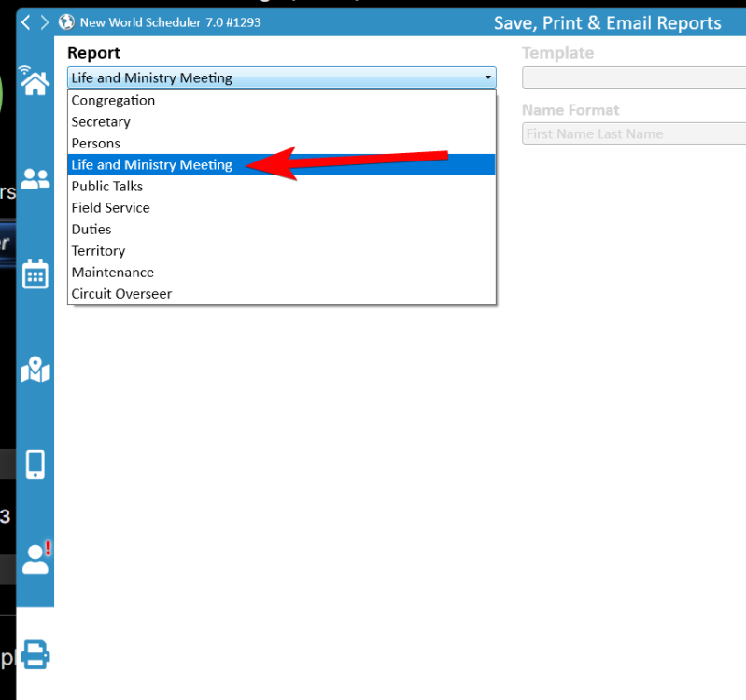
Task: Click the Name Format field
Action: [633, 134]
